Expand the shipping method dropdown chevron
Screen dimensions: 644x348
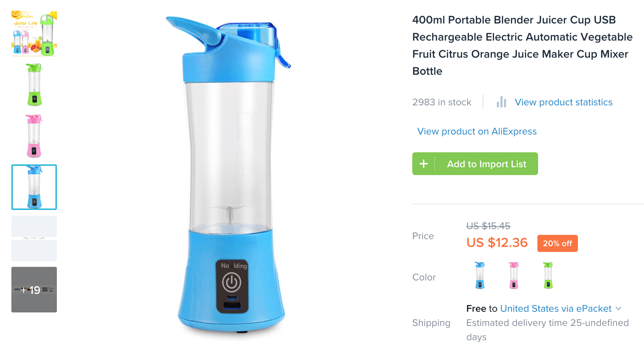[618, 309]
